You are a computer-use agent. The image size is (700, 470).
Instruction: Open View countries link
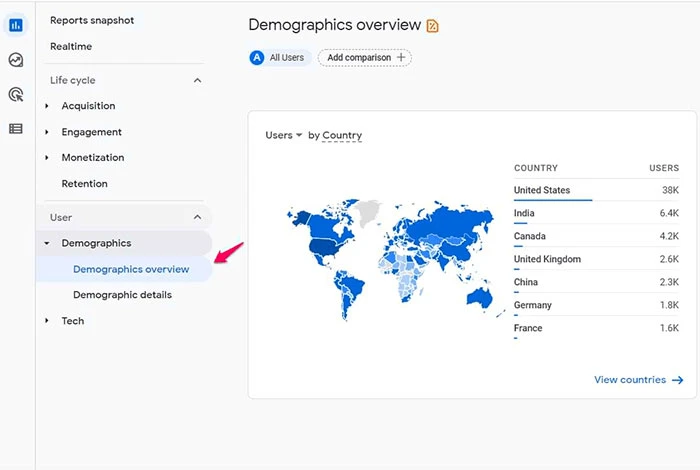tap(630, 380)
